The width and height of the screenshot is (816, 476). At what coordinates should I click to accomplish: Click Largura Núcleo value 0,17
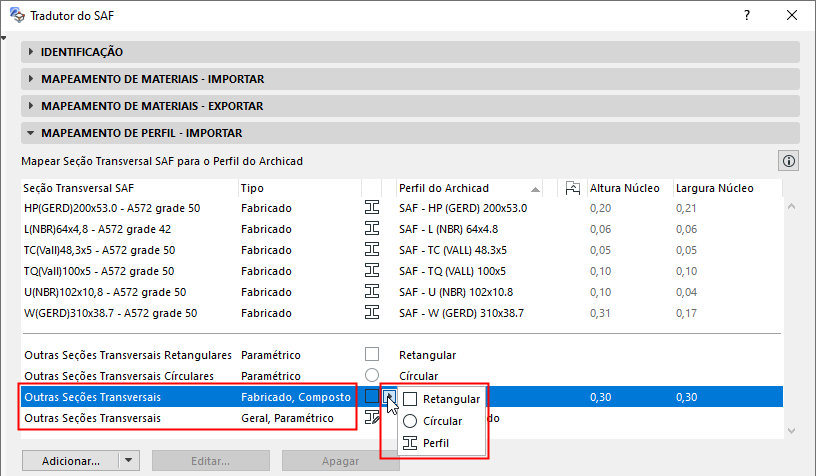(x=686, y=313)
